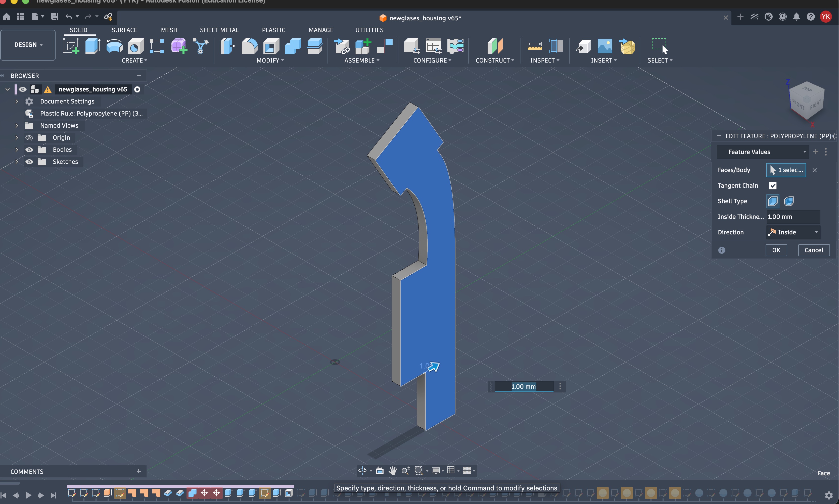Select the first Shell Type option
Screen dimensions: 839x504
(x=772, y=201)
